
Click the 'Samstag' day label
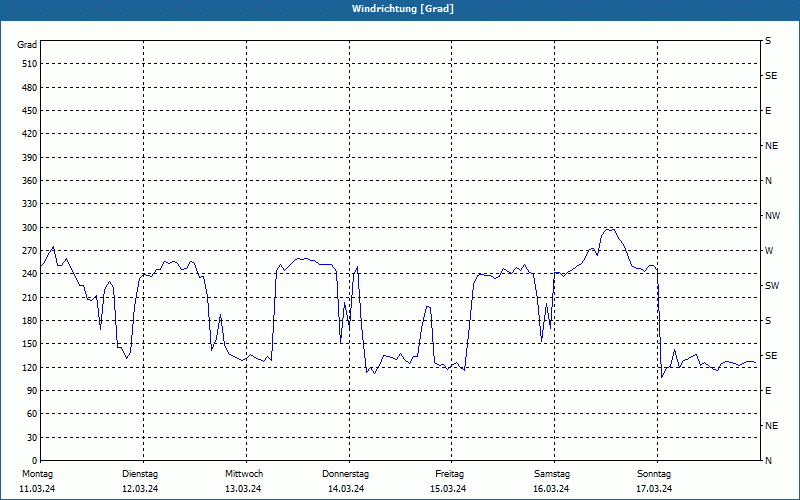point(552,474)
